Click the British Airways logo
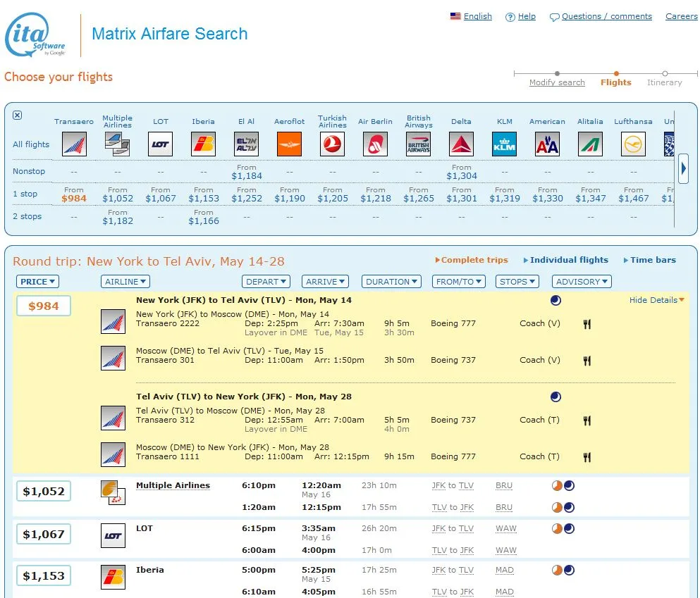Image resolution: width=700 pixels, height=598 pixels. [x=418, y=144]
